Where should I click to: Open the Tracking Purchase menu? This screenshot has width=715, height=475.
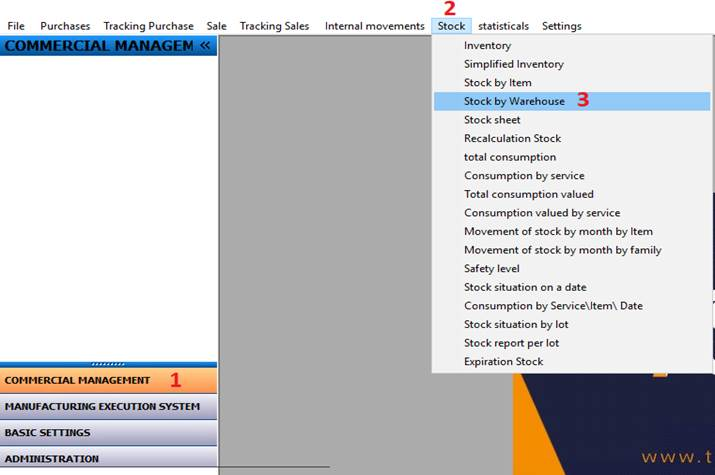tap(148, 26)
